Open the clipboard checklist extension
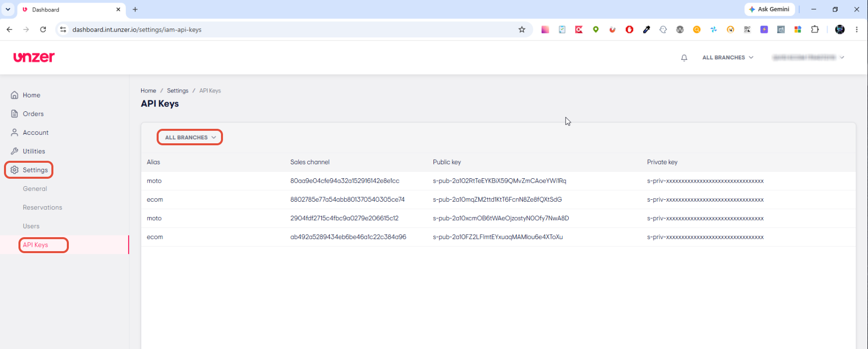Screen dimensions: 868x349 pyautogui.click(x=562, y=29)
